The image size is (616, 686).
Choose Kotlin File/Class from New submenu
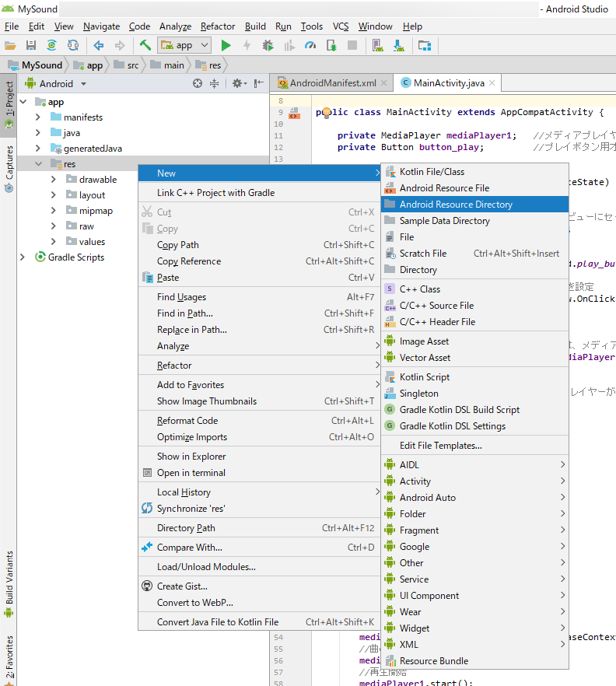tap(474, 172)
